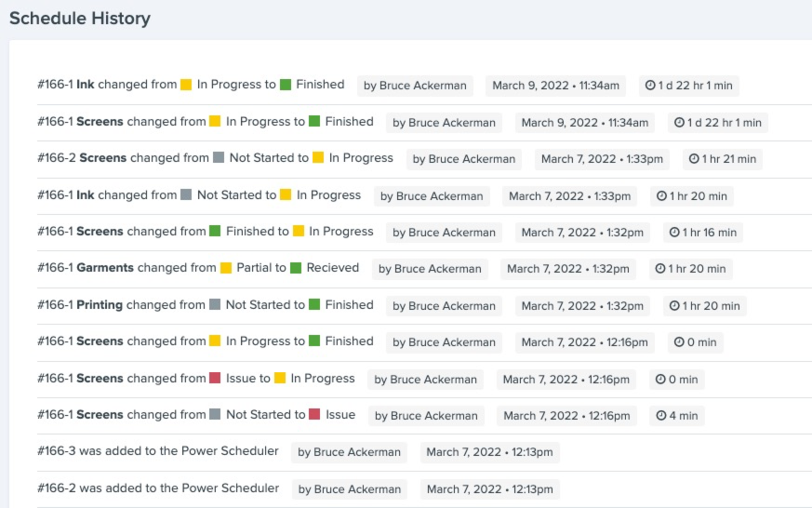Click the green Finished swatch in Printing row
Image resolution: width=812 pixels, height=508 pixels.
(x=314, y=304)
